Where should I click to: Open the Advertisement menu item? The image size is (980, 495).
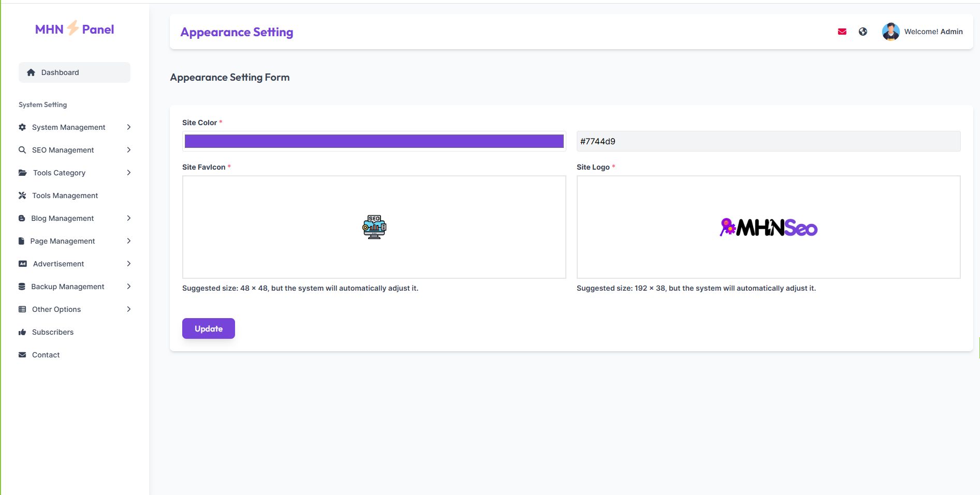coord(58,264)
